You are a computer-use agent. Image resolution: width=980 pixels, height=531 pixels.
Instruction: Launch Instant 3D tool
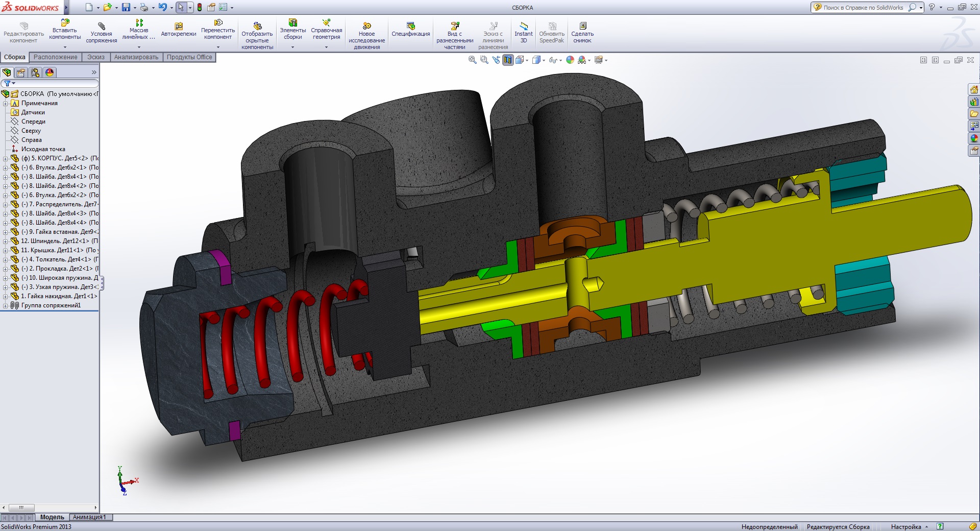(523, 33)
